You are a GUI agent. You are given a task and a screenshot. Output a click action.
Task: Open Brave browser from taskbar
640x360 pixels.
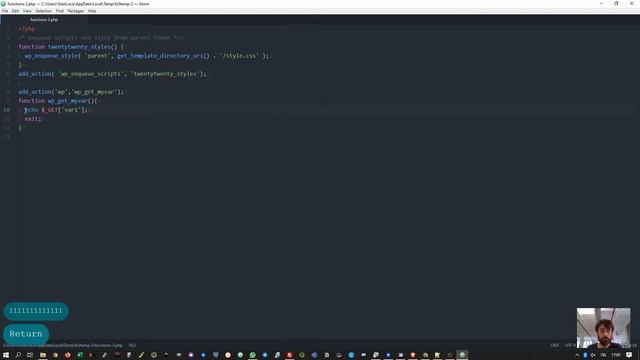pyautogui.click(x=413, y=355)
